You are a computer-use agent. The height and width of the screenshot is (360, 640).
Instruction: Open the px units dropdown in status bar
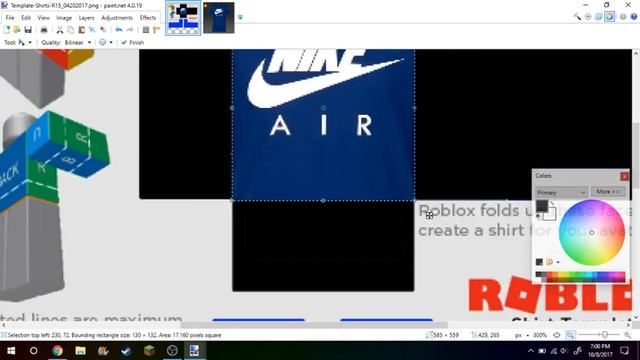521,335
